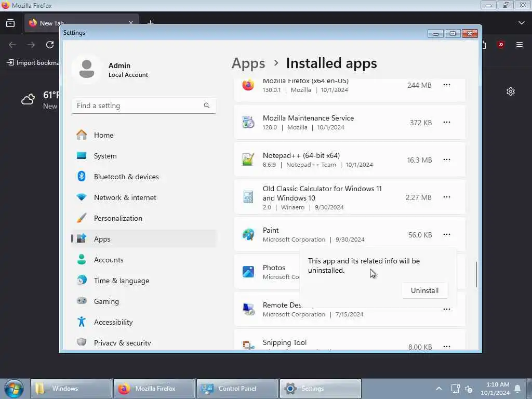
Task: Close the Firefox New Tab
Action: (130, 23)
